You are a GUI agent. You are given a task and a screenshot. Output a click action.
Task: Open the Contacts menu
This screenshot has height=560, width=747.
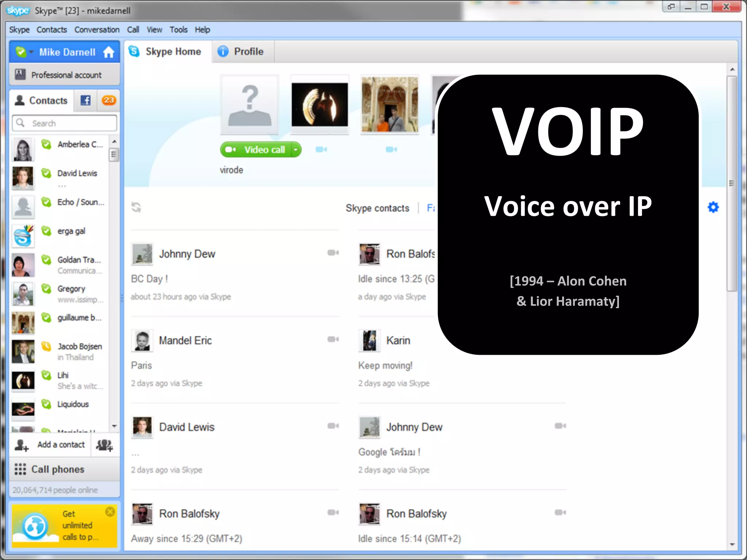point(52,30)
